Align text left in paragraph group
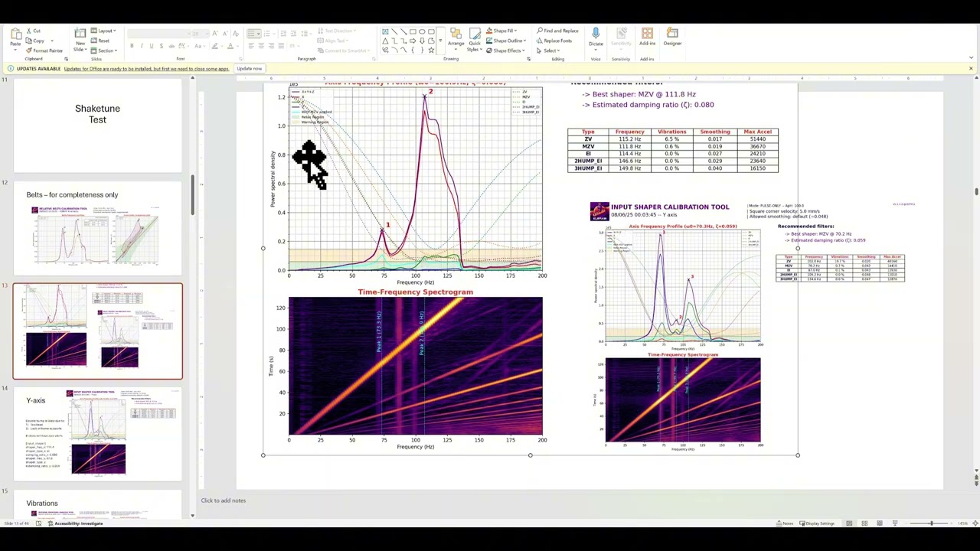The height and width of the screenshot is (551, 980). 251,46
